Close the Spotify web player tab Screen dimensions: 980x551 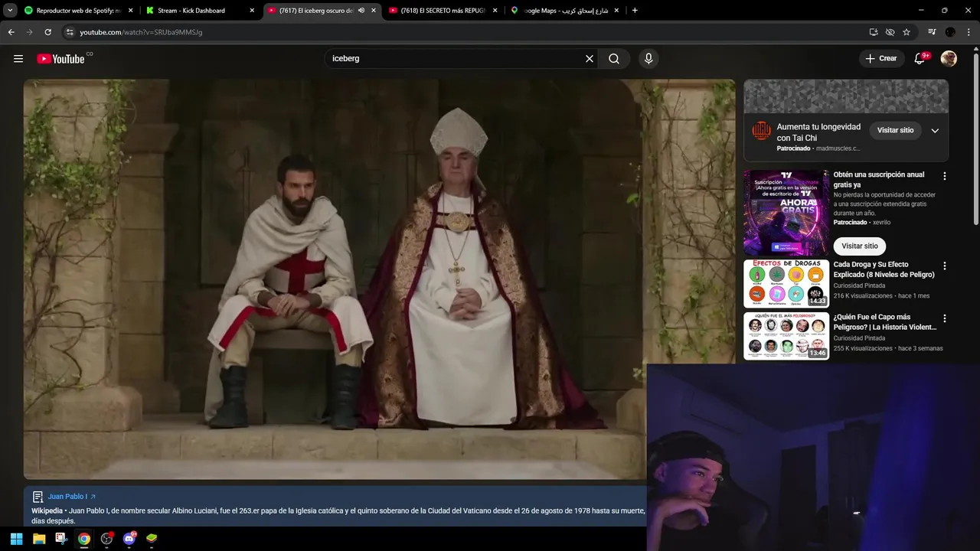point(131,11)
